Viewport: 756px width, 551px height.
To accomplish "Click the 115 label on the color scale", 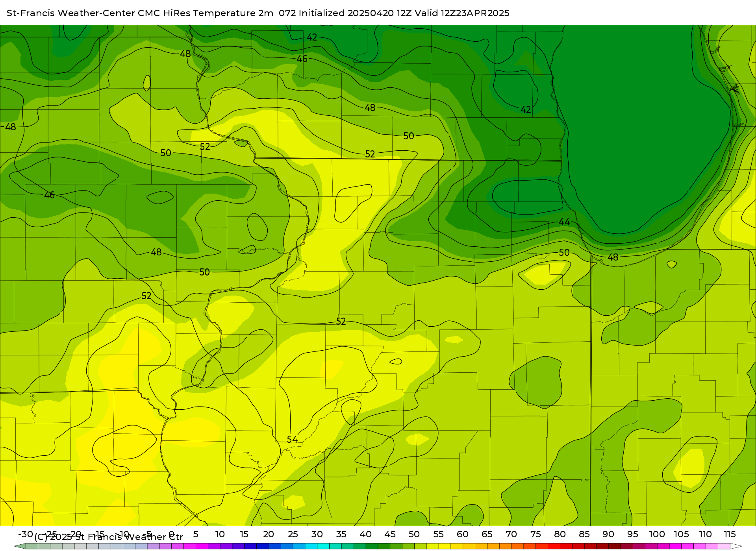I will [730, 534].
